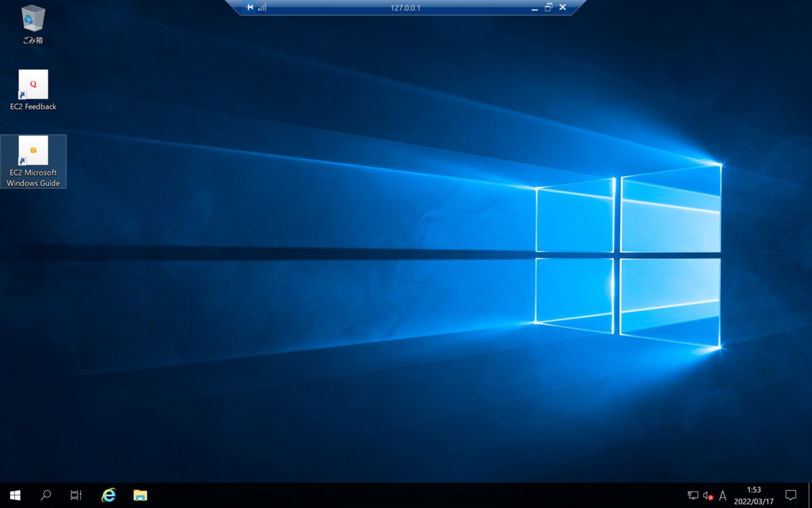Select the EC2 Feedback shortcut
Image resolution: width=812 pixels, height=508 pixels.
pyautogui.click(x=33, y=90)
